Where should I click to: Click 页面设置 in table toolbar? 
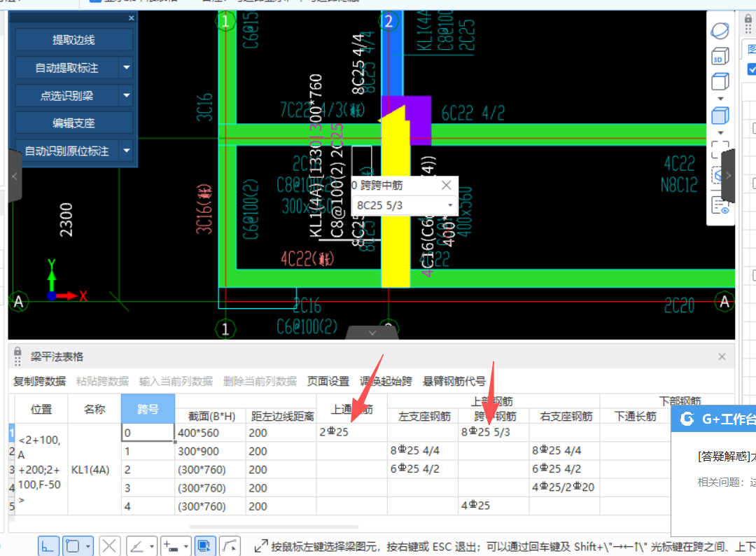coord(328,382)
